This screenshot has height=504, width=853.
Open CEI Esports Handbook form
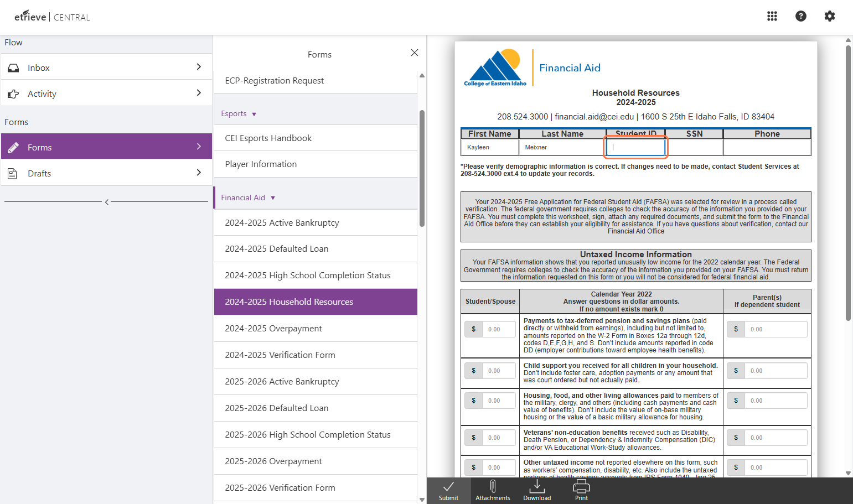pos(316,138)
